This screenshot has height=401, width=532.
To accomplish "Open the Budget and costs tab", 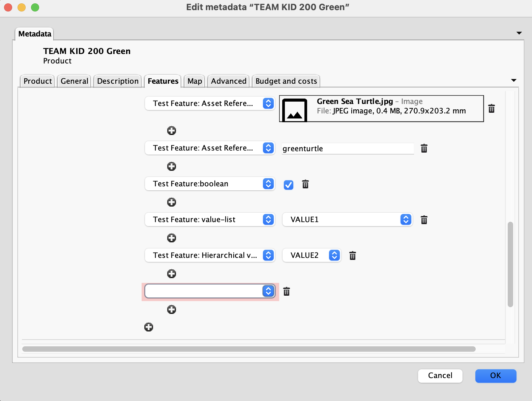I will pyautogui.click(x=286, y=81).
